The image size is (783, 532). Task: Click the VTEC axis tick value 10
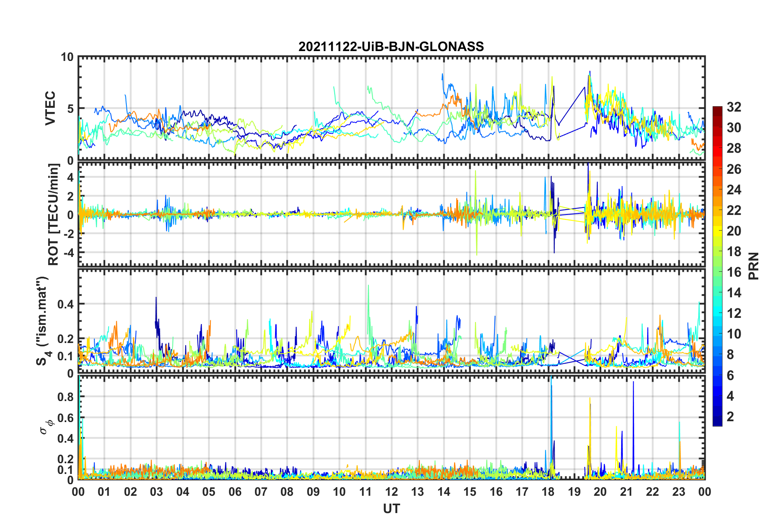click(x=67, y=57)
